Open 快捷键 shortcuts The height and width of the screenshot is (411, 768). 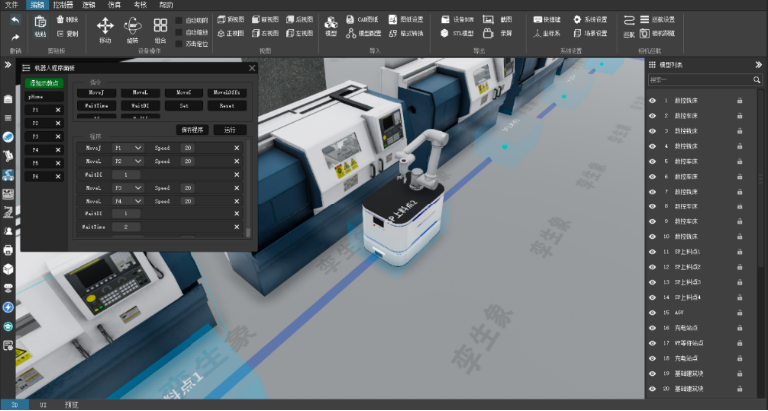(x=547, y=20)
